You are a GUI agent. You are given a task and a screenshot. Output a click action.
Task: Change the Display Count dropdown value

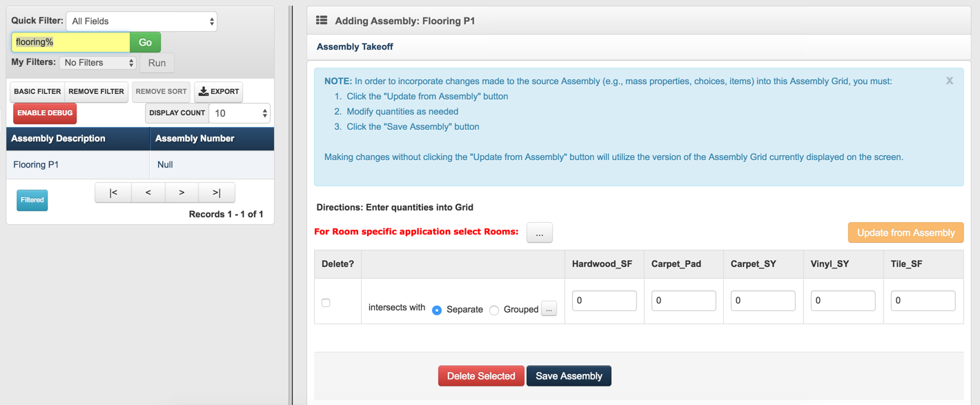pos(239,112)
